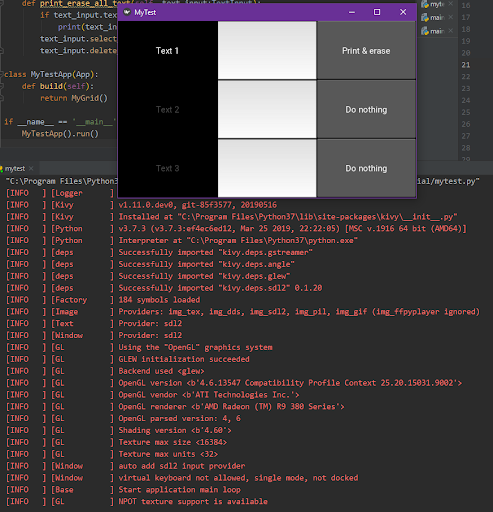Click the mytest run tab Python icon
This screenshot has height=512, width=493.
(x=1, y=169)
